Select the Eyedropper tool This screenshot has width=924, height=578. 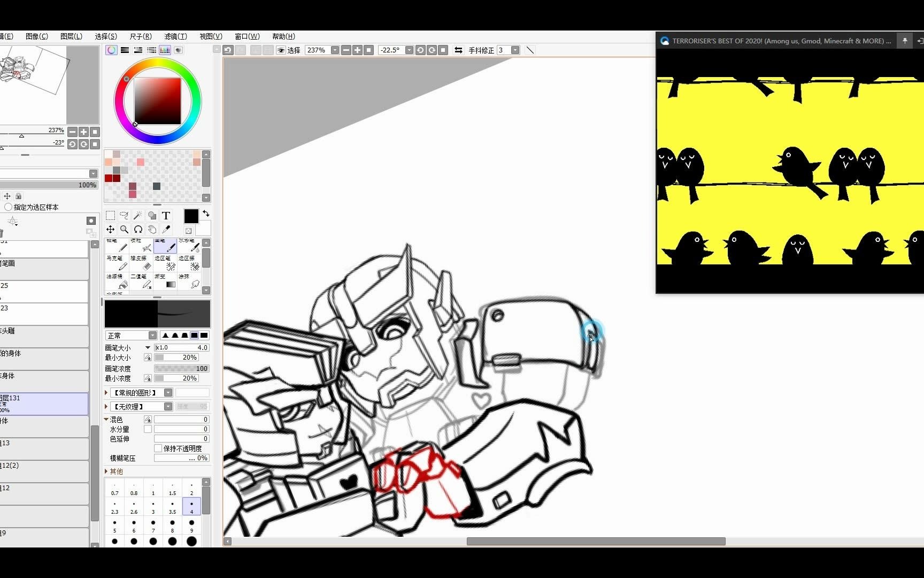[x=166, y=230]
